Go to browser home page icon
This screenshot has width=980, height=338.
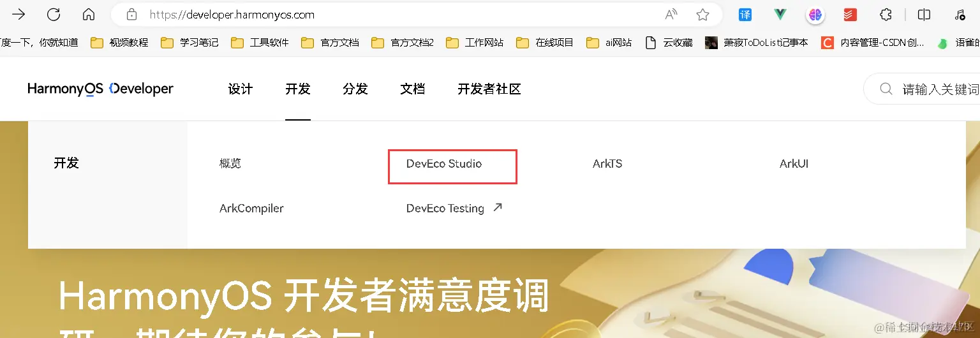(x=89, y=14)
